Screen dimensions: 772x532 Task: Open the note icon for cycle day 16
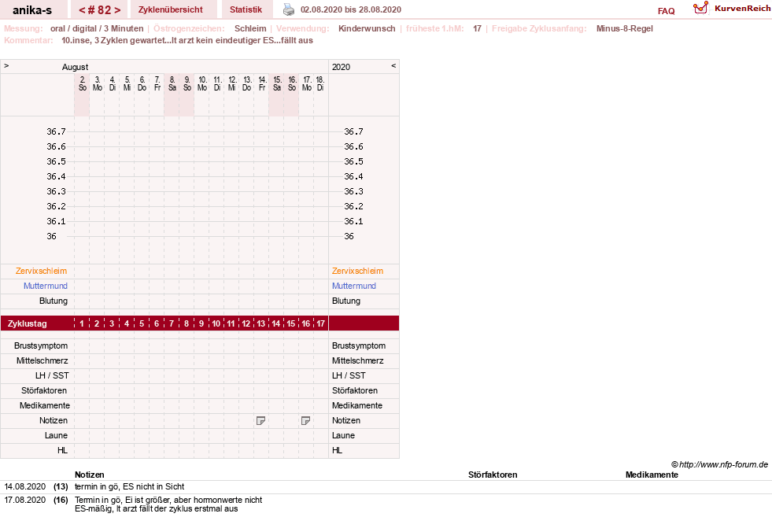click(306, 421)
